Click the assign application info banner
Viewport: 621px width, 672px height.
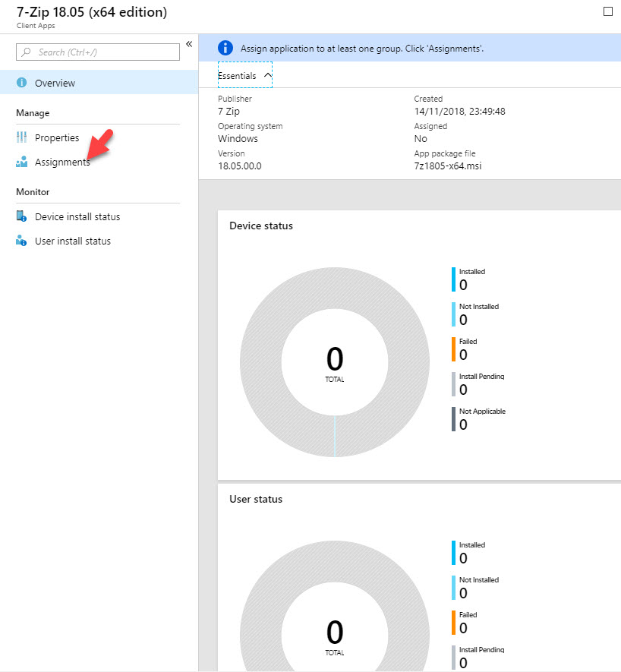tap(410, 48)
